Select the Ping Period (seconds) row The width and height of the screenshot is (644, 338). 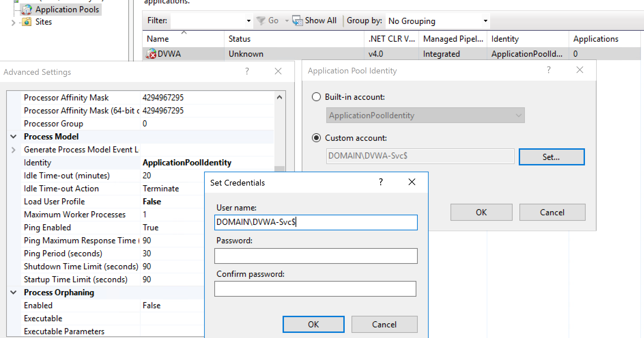tap(113, 254)
